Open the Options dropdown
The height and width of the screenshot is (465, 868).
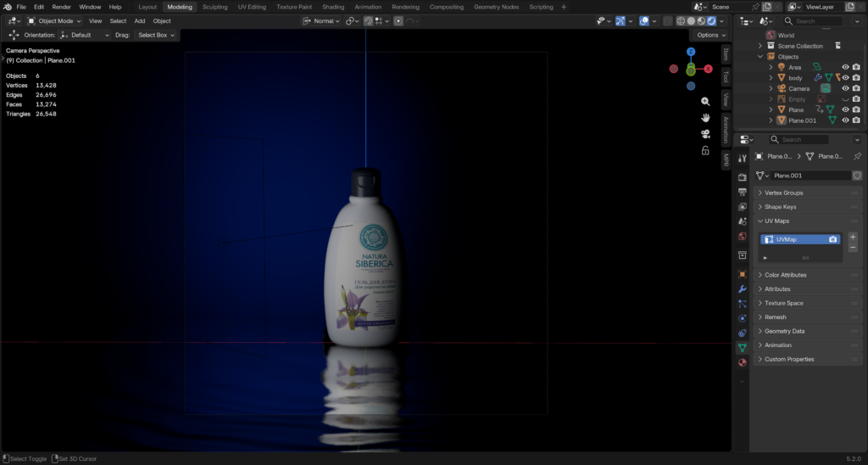pyautogui.click(x=711, y=35)
